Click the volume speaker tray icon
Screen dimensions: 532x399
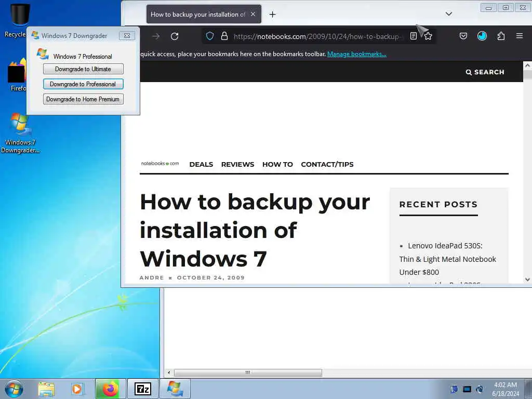pyautogui.click(x=480, y=389)
